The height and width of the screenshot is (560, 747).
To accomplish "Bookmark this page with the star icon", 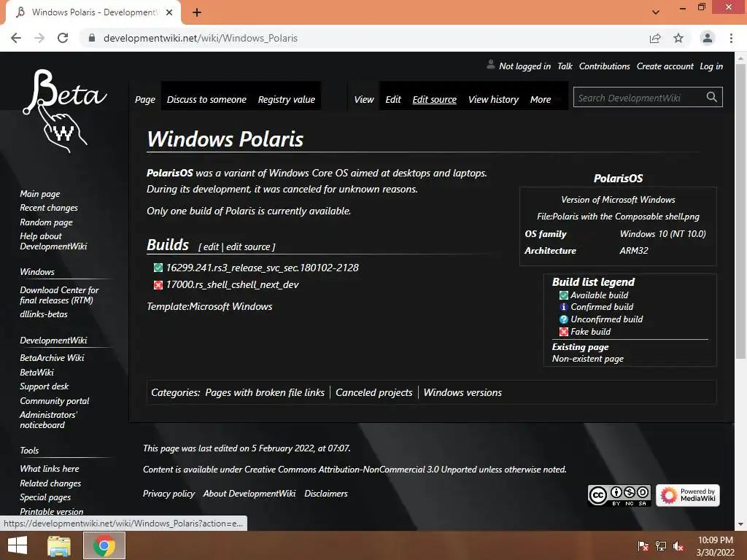I will coord(678,38).
